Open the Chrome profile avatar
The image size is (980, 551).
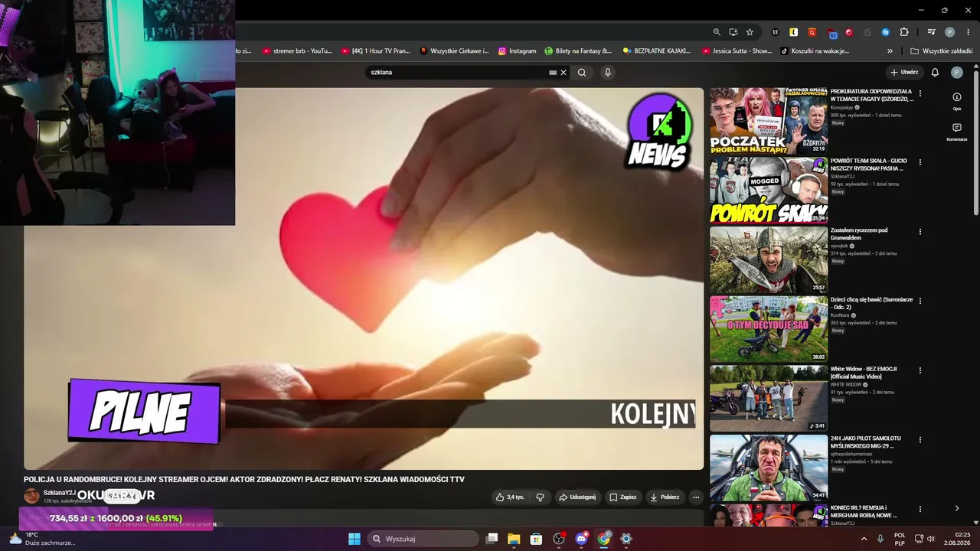949,32
